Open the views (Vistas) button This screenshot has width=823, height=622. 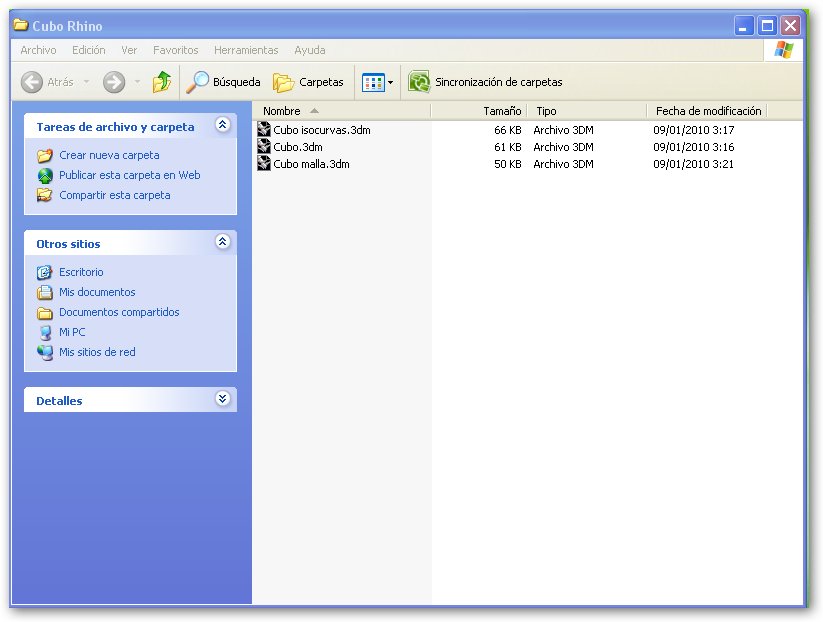point(373,82)
